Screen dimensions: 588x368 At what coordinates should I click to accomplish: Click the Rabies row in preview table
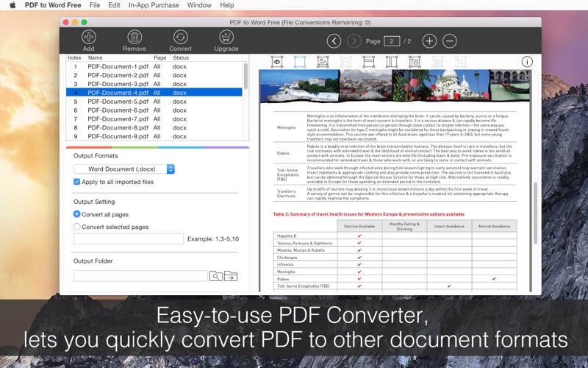tap(395, 279)
